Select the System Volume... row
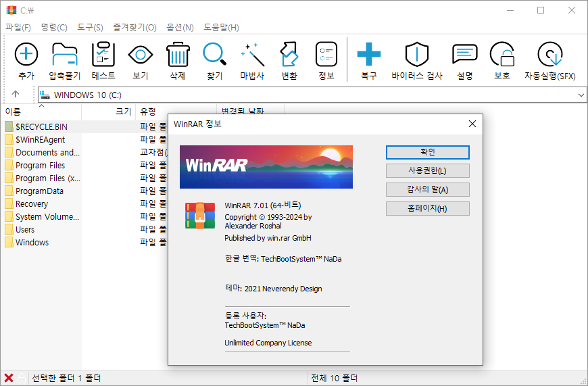This screenshot has width=588, height=386. [x=84, y=216]
